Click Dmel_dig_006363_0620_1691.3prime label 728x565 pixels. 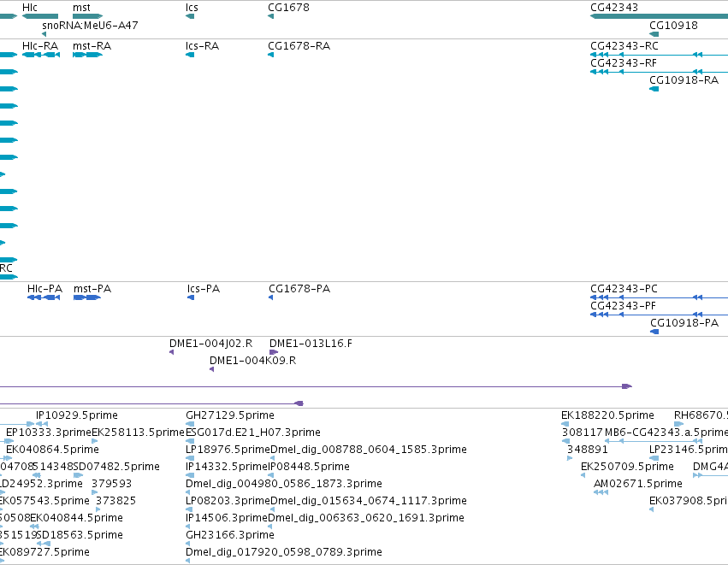click(366, 518)
